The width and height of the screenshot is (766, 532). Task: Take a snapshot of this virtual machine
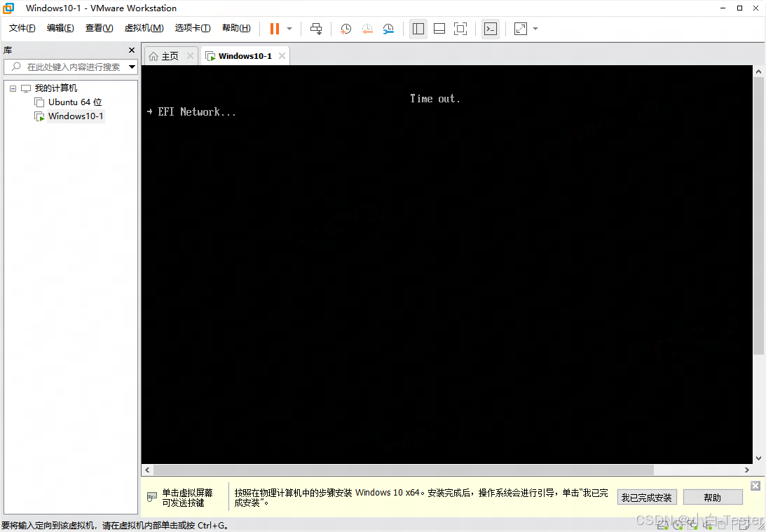click(346, 29)
